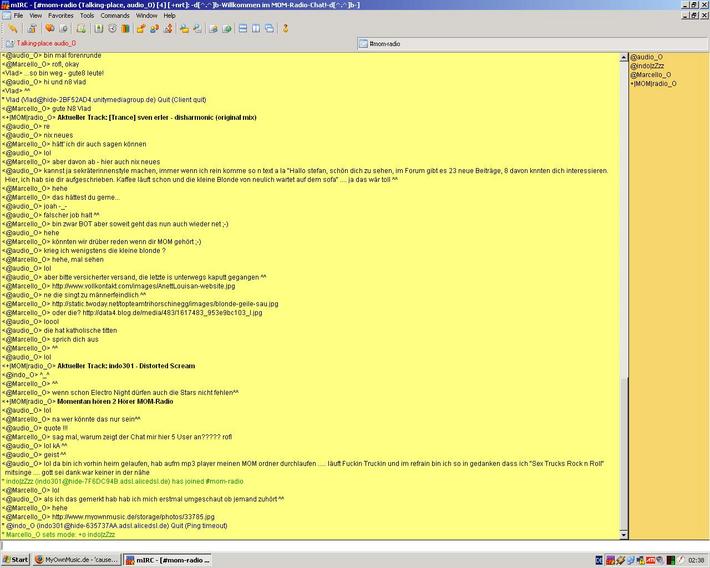Viewport: 710px width, 568px height.
Task: Click the system tray clock 02:38
Action: coord(696,560)
